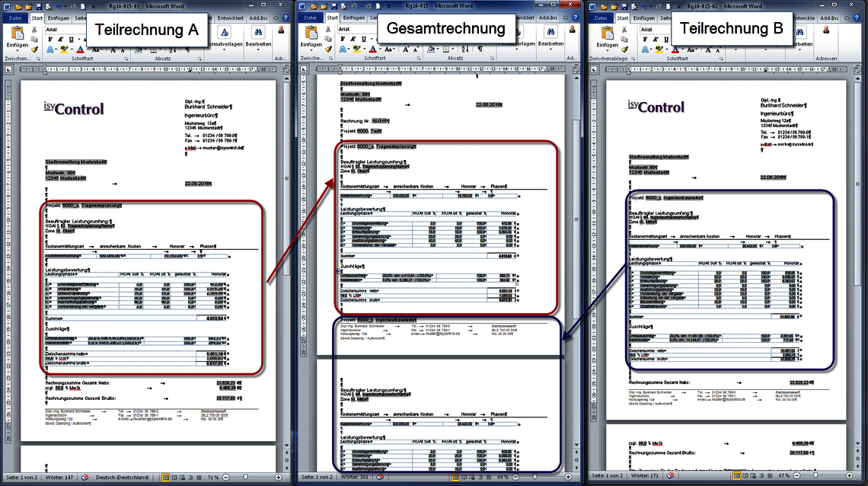Viewport: 868px width, 486px height.
Task: Expand Schriftart dialog launcher in middle Rg16-015 window
Action: (x=419, y=59)
